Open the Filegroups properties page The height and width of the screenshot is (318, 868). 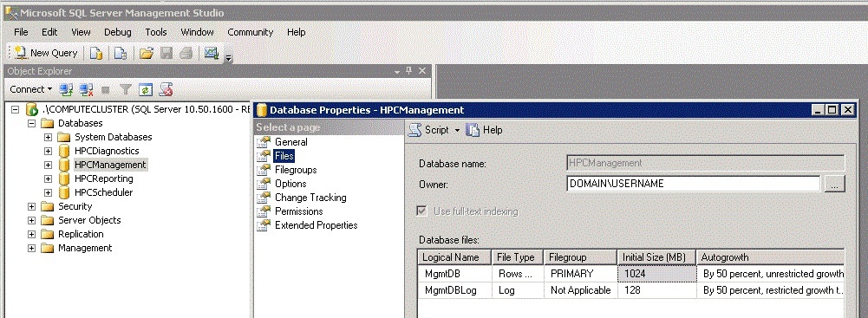pos(296,170)
